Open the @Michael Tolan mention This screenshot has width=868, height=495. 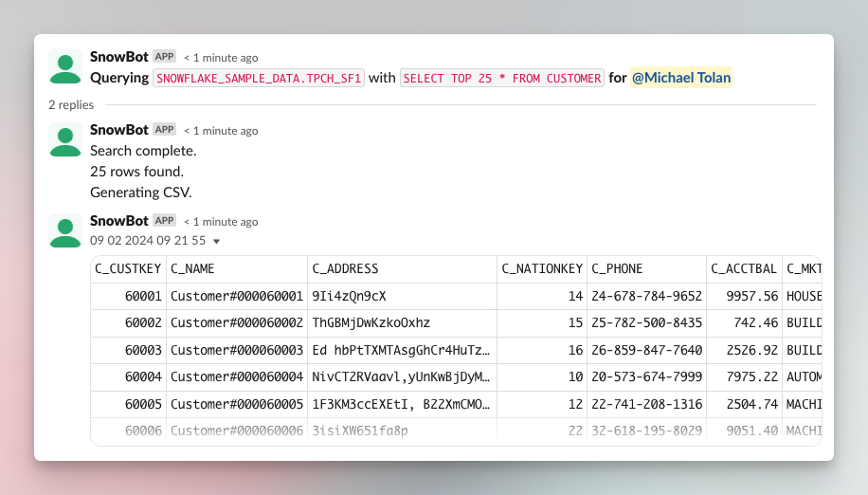[x=681, y=78]
